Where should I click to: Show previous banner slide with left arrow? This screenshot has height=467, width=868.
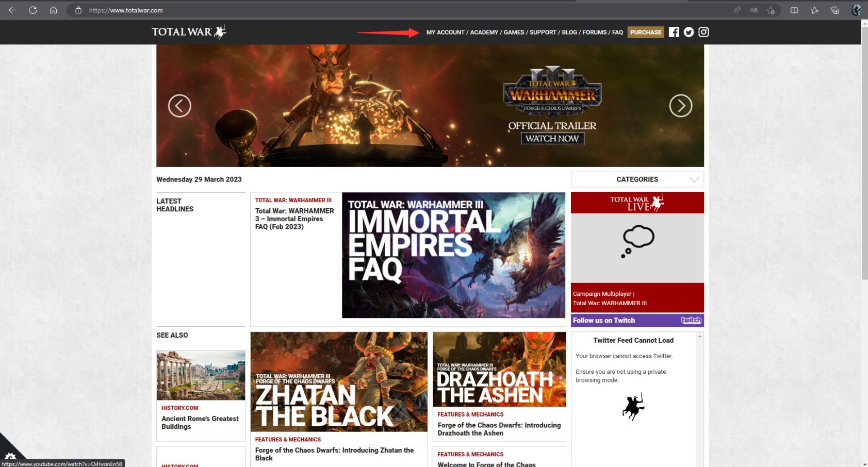pyautogui.click(x=179, y=106)
